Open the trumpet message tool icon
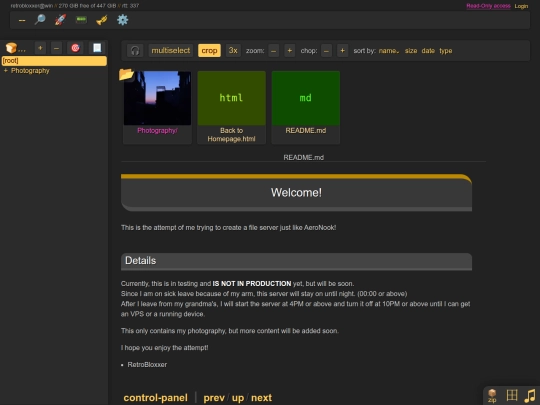 [102, 20]
